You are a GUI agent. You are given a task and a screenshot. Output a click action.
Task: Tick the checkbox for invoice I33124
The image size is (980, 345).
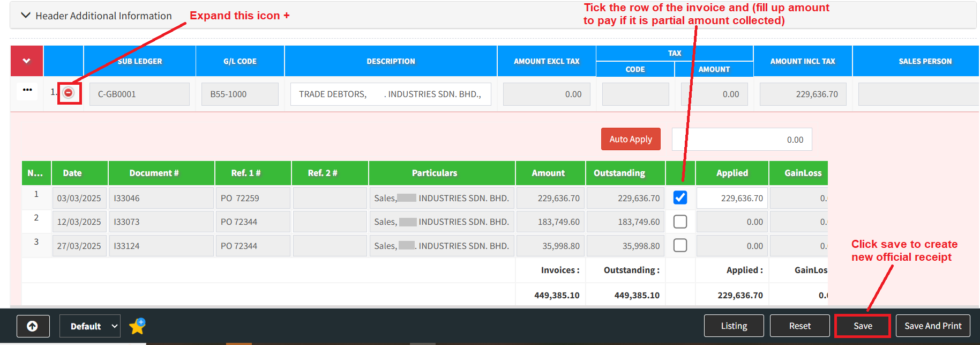680,245
